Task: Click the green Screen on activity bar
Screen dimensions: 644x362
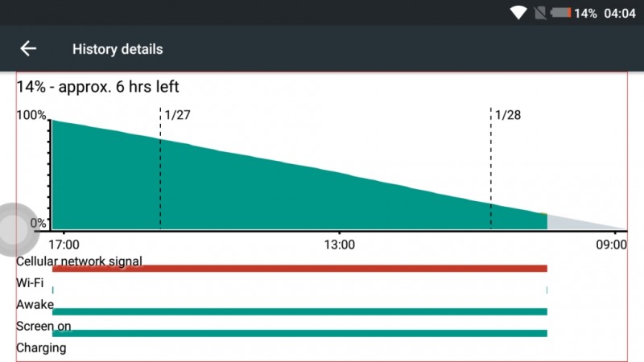Action: point(299,333)
